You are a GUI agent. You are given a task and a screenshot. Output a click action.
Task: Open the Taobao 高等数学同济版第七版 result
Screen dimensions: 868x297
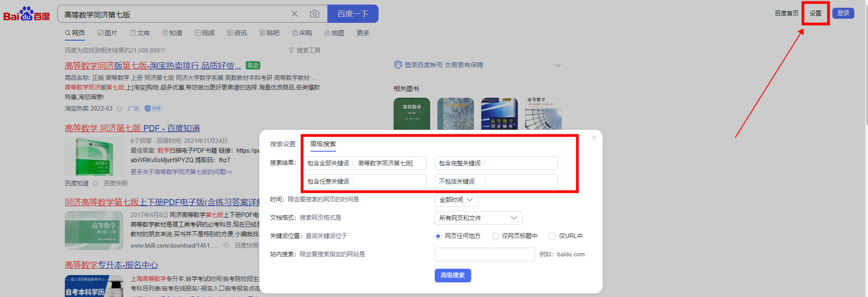[x=153, y=65]
